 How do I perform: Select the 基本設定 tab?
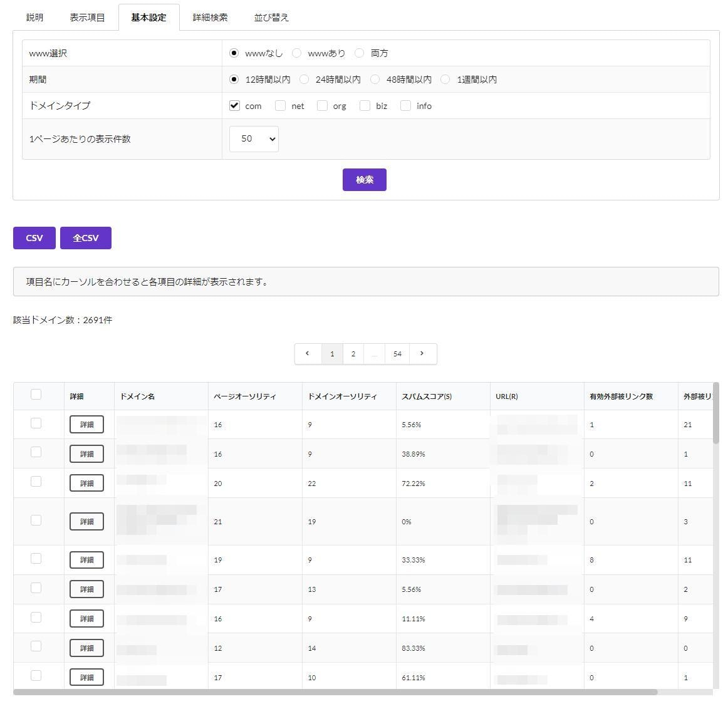(x=148, y=18)
